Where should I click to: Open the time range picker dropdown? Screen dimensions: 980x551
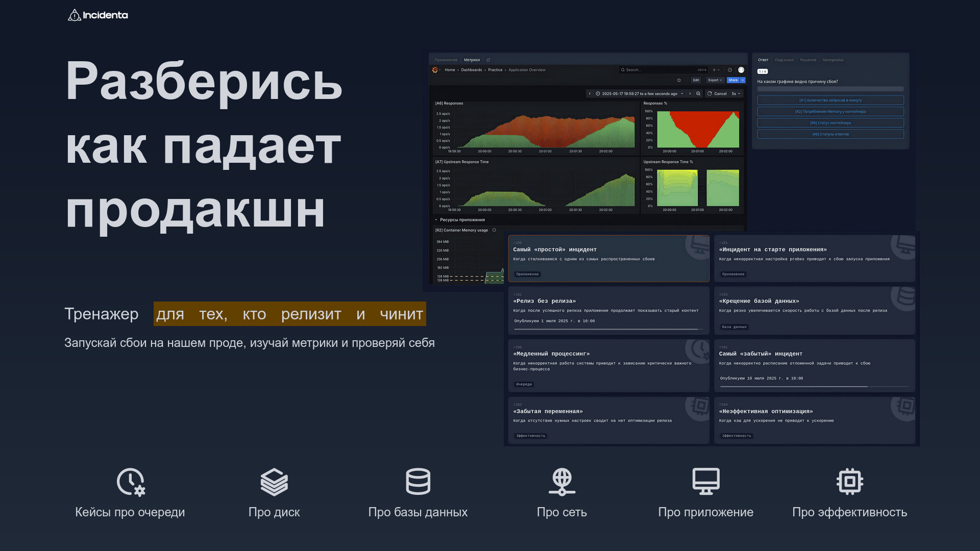tap(640, 94)
